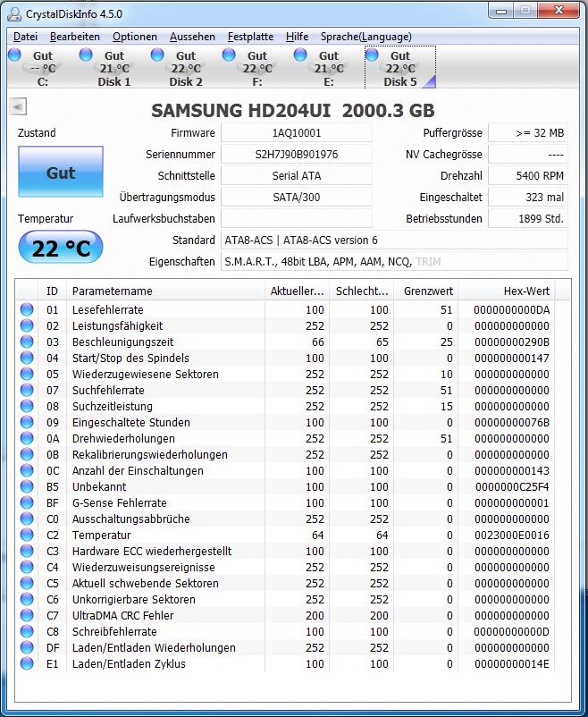Click the blue Gut health status button

tap(61, 172)
